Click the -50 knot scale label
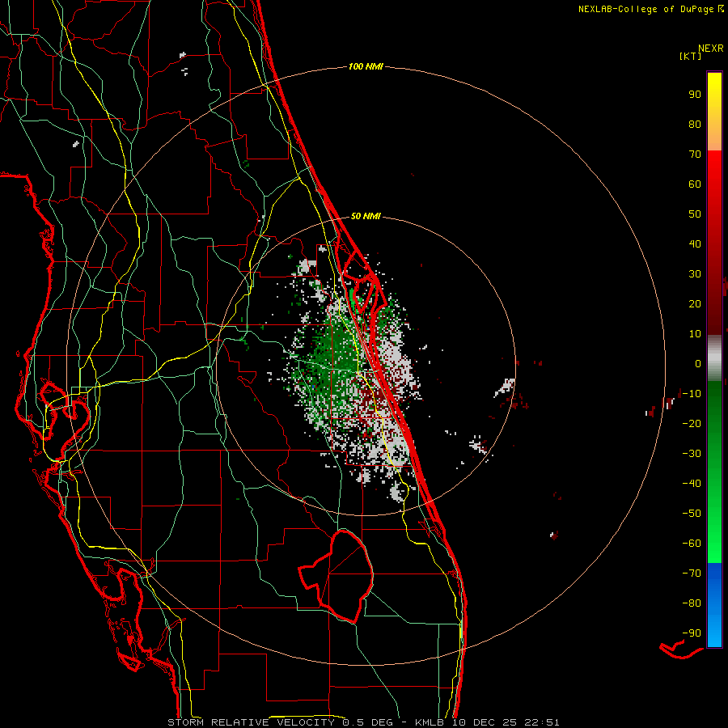 692,514
